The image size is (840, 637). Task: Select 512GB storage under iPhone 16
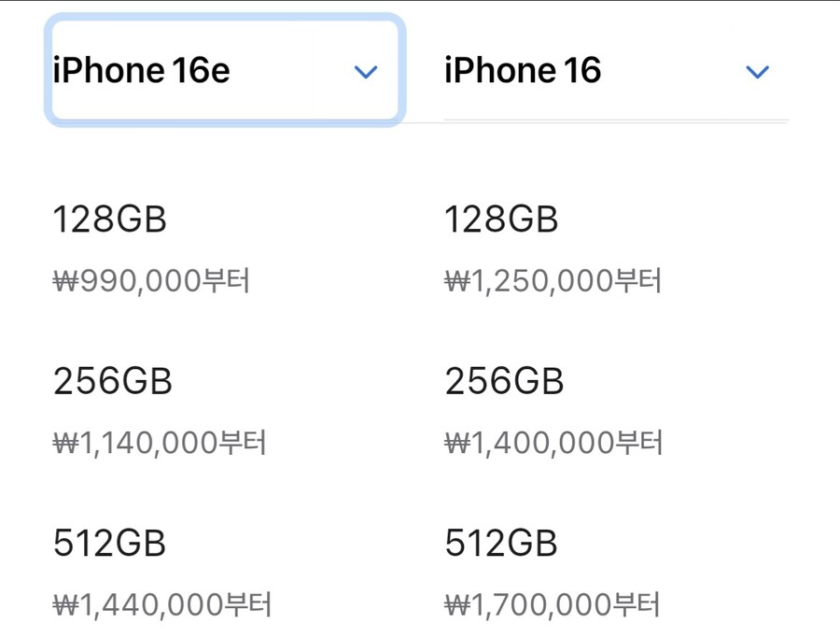click(x=501, y=544)
